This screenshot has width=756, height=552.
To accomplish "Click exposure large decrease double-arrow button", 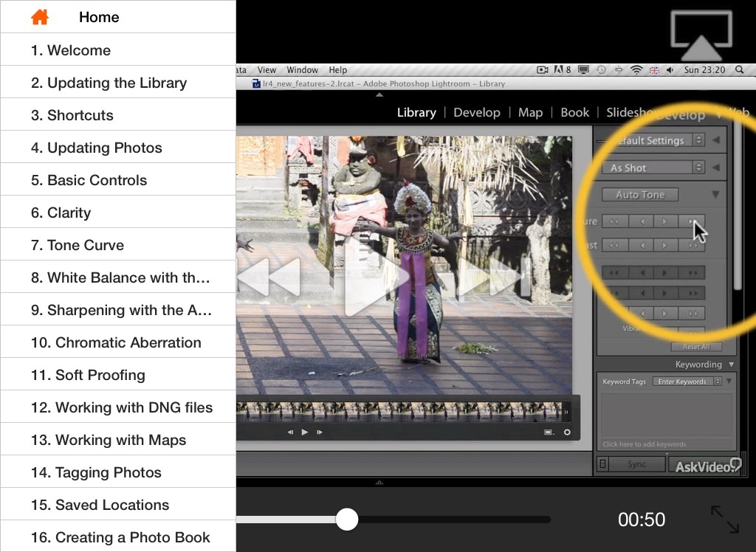I will (614, 221).
